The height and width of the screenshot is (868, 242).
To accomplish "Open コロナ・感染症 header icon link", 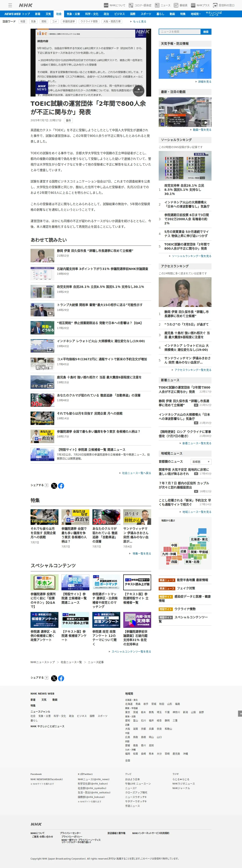I will (x=141, y=5).
